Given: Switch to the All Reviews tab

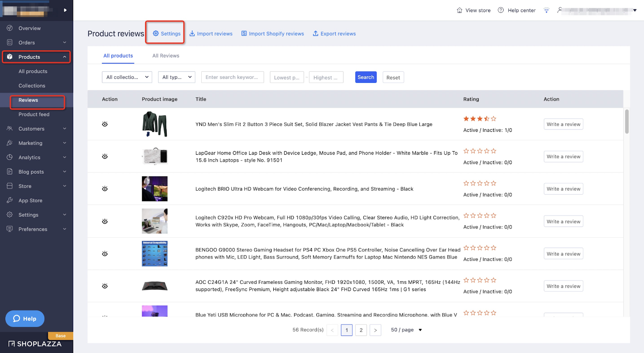Looking at the screenshot, I should [166, 55].
